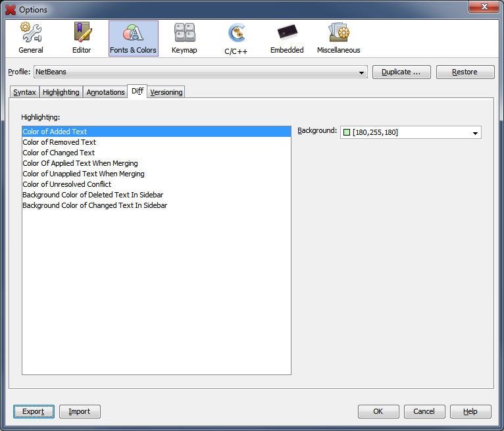Switch to the Highlighting tab
This screenshot has width=504, height=431.
point(61,92)
